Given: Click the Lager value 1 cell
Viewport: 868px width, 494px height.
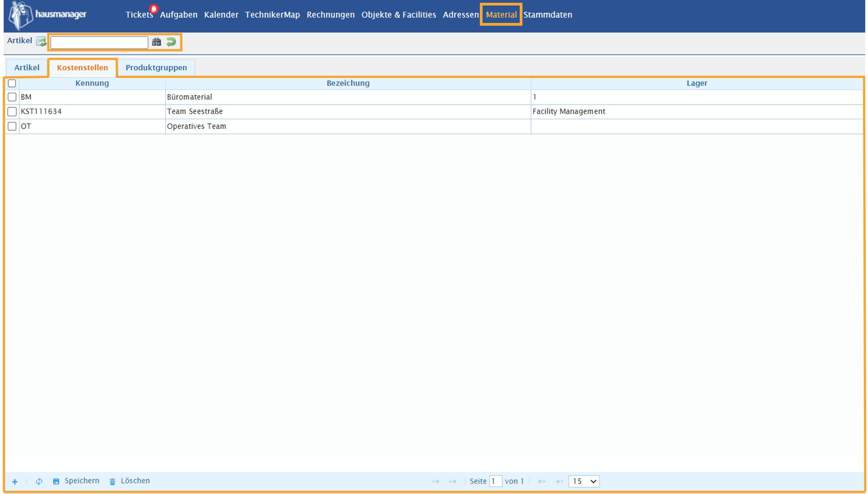Looking at the screenshot, I should pos(697,97).
